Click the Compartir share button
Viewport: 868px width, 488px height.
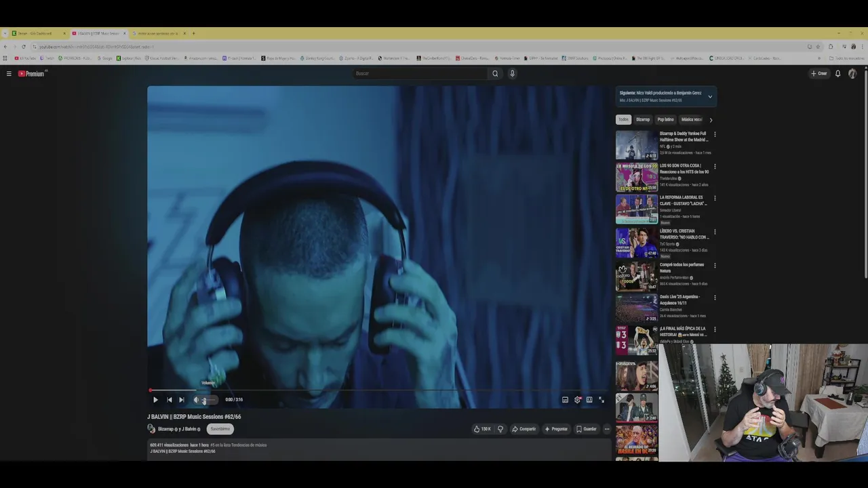[x=524, y=429]
